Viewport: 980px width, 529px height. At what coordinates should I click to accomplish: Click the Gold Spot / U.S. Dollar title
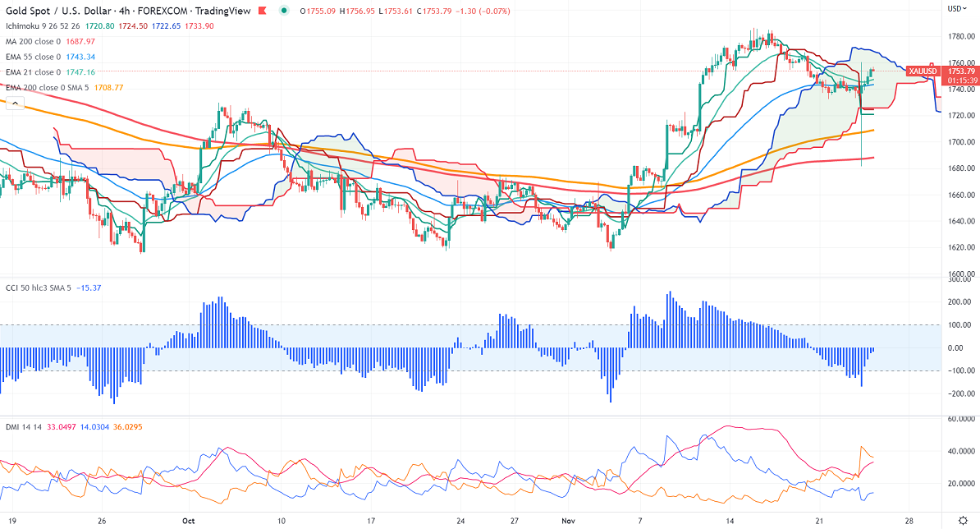click(58, 11)
